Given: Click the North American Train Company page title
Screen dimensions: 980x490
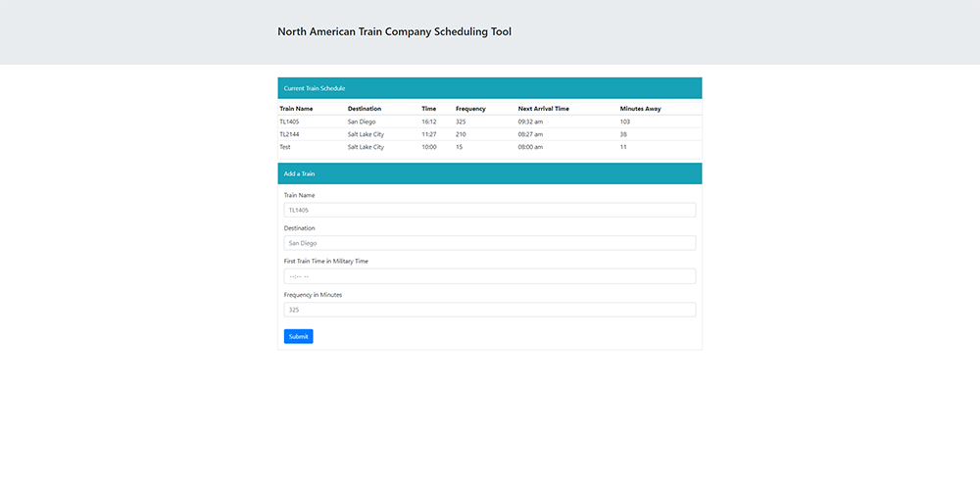Looking at the screenshot, I should coord(394,31).
